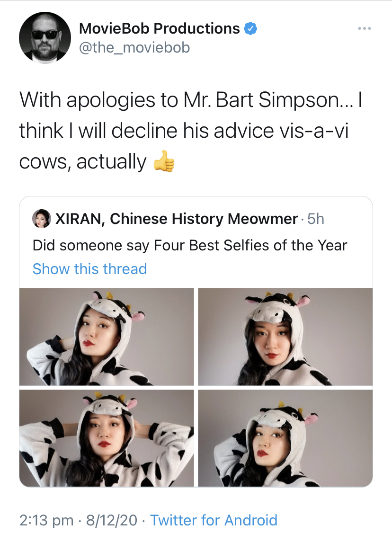This screenshot has height=542, width=392.
Task: Open XIRAN, Chinese History Meowmer name
Action: tap(177, 219)
